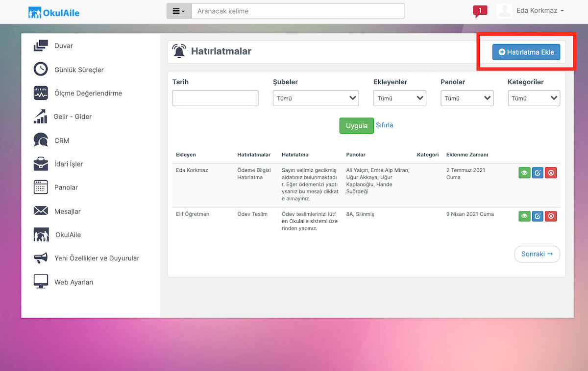The height and width of the screenshot is (371, 588).
Task: Click the 9 Nisan 2021 Cuma date cell
Action: click(470, 214)
